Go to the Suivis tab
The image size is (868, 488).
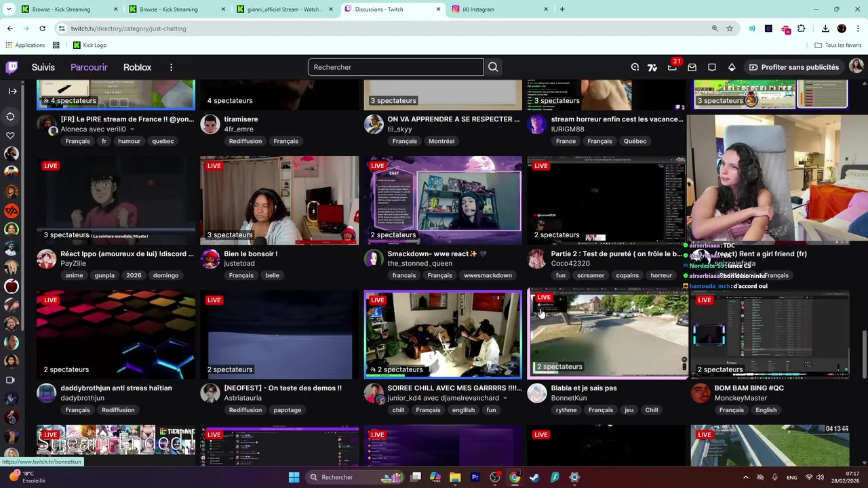click(43, 67)
